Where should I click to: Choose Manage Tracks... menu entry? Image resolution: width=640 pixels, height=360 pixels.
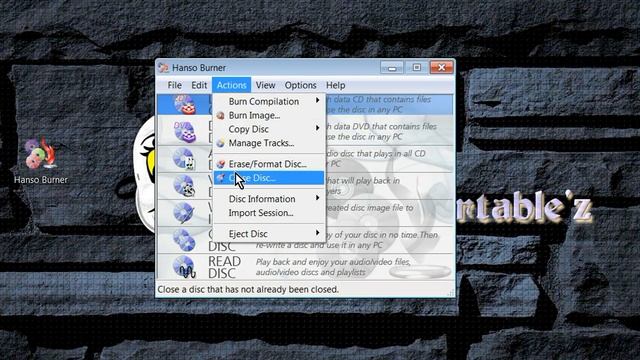(x=269, y=143)
